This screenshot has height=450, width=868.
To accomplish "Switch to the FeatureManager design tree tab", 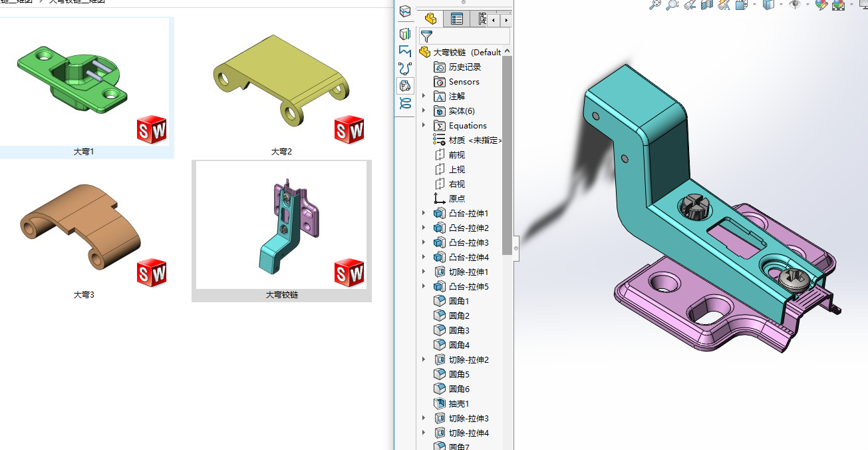I will point(430,19).
